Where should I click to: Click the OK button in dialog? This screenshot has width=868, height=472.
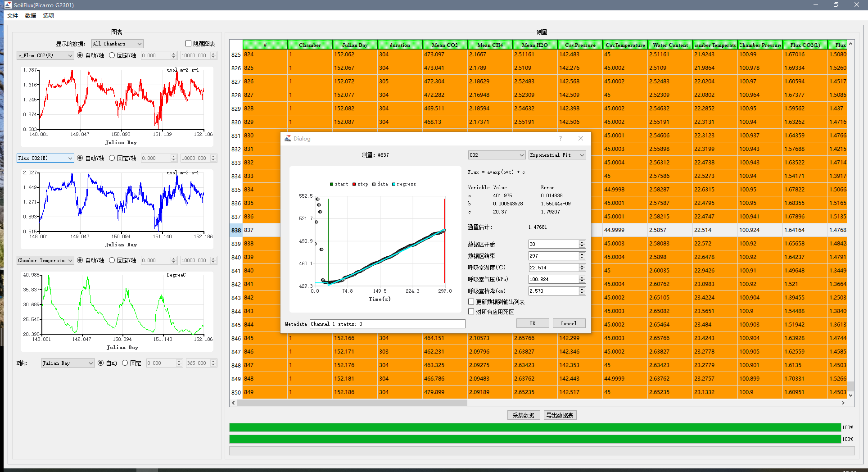coord(532,323)
